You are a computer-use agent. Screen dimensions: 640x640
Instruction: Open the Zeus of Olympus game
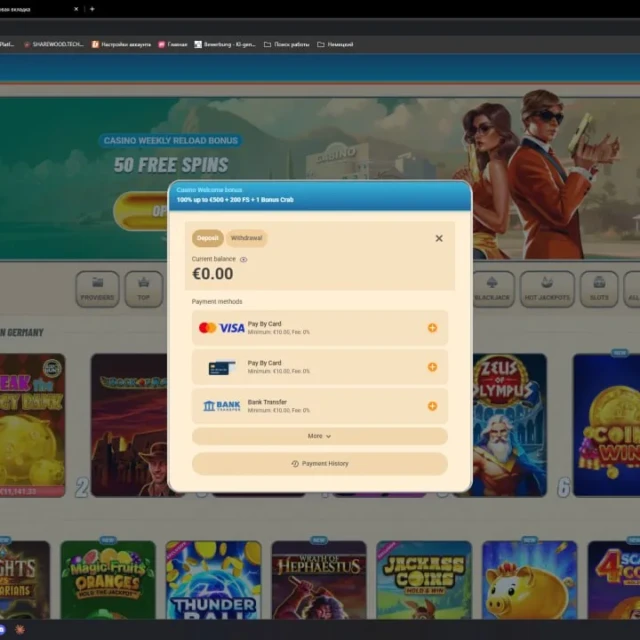(x=509, y=425)
